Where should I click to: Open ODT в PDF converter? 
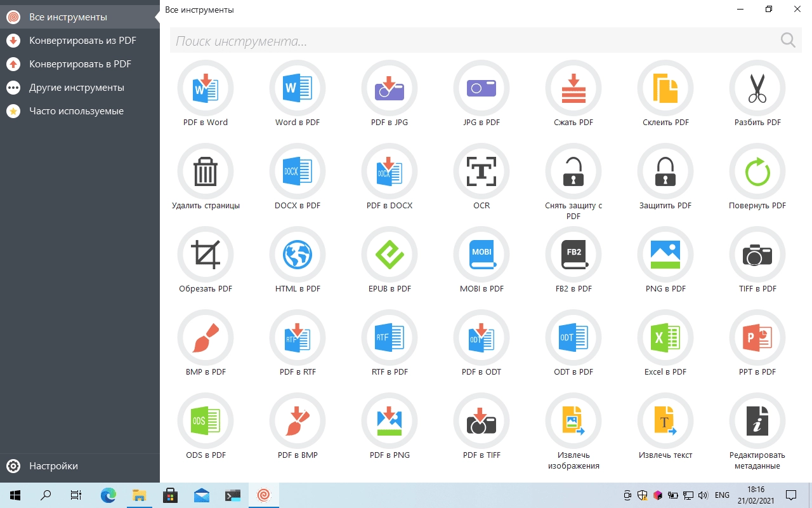[573, 338]
